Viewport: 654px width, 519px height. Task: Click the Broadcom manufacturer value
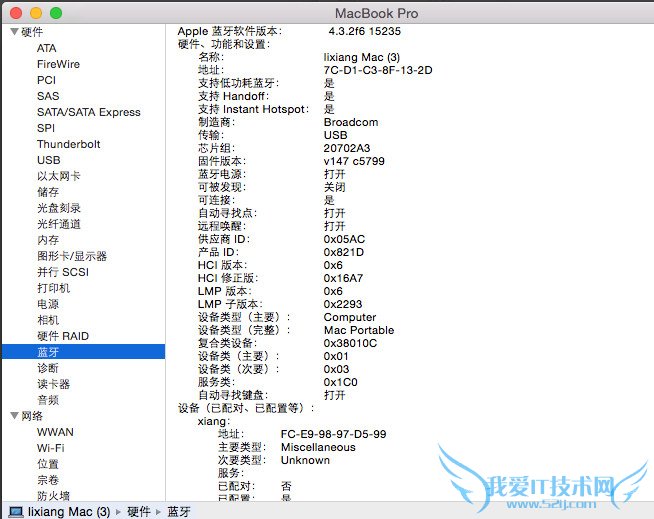coord(351,122)
